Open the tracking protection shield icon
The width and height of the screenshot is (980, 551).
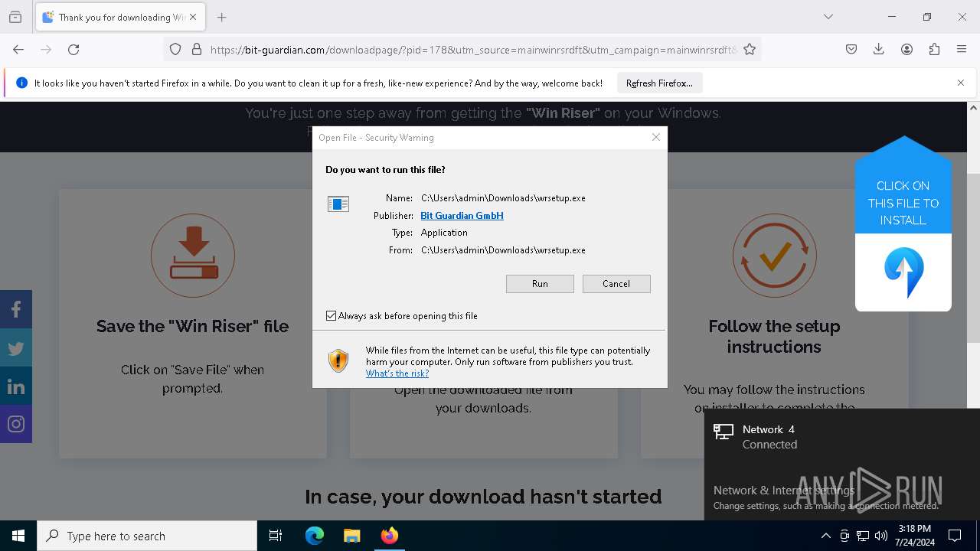[175, 49]
